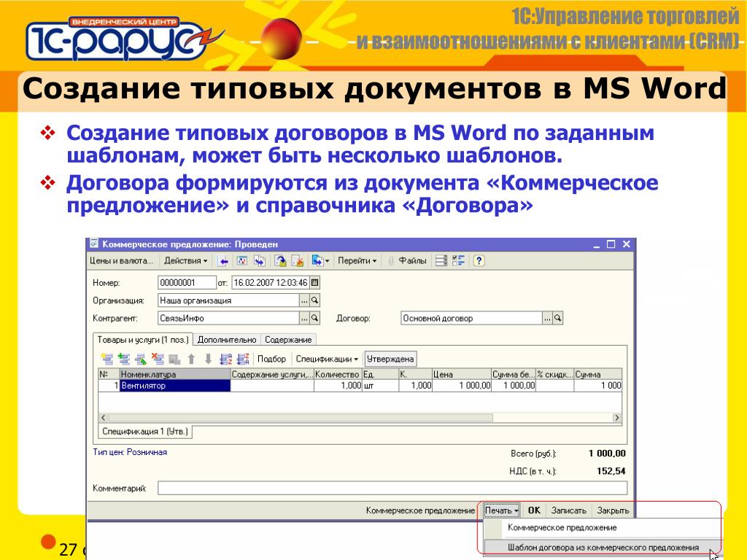The image size is (747, 560).
Task: Move row down arrow icon
Action: pos(208,359)
